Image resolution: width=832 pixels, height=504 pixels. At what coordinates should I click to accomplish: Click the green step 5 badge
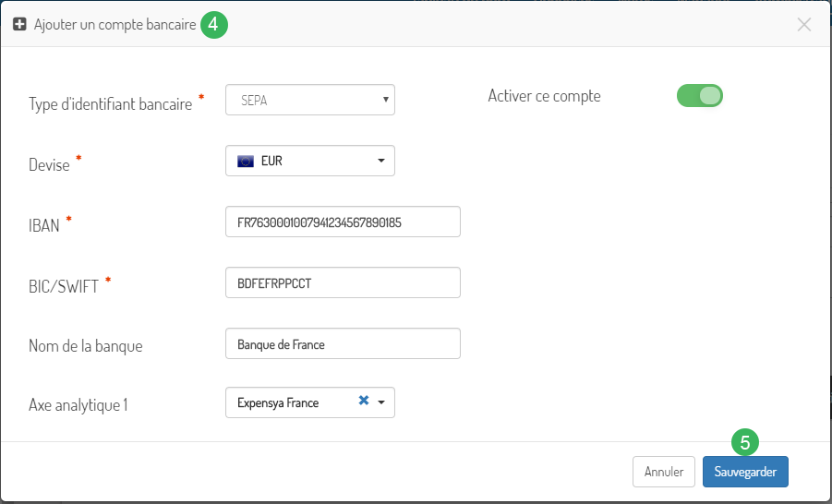click(745, 442)
